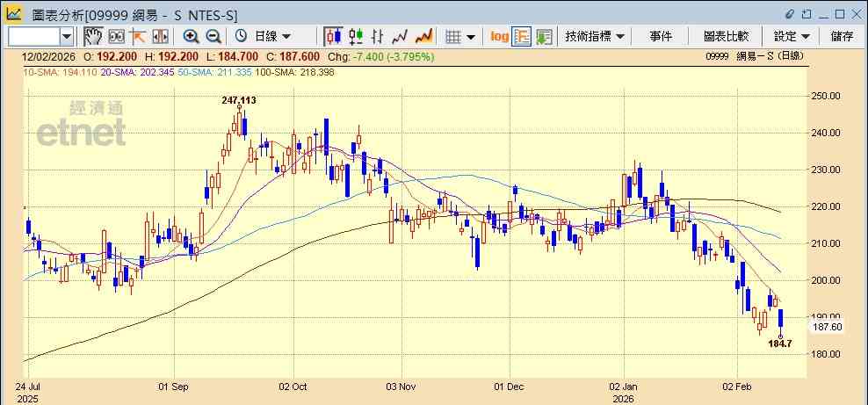Click the zoom in magnifier icon

pyautogui.click(x=191, y=37)
